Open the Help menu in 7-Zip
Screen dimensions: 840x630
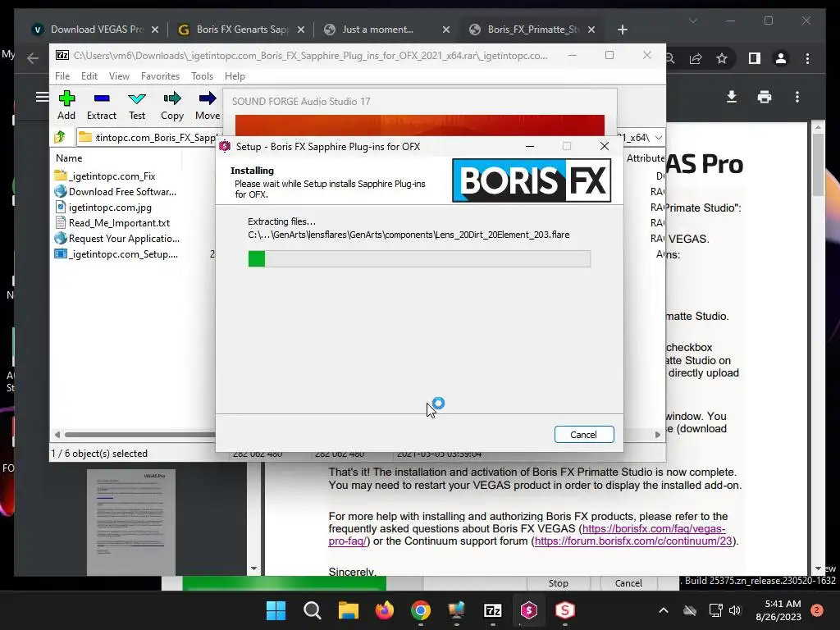[235, 76]
